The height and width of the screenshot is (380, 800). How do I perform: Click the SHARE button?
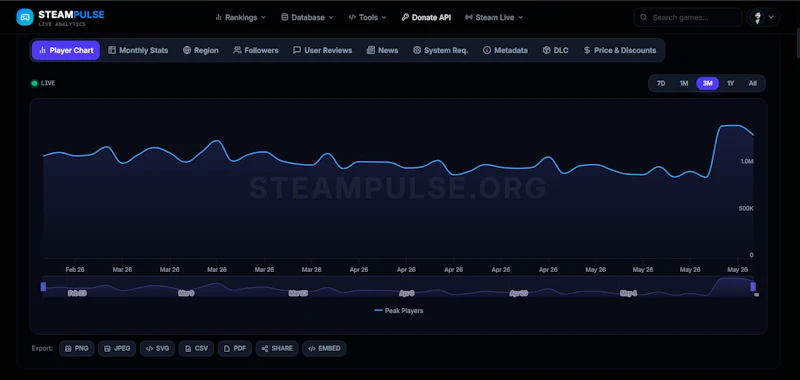coord(277,349)
